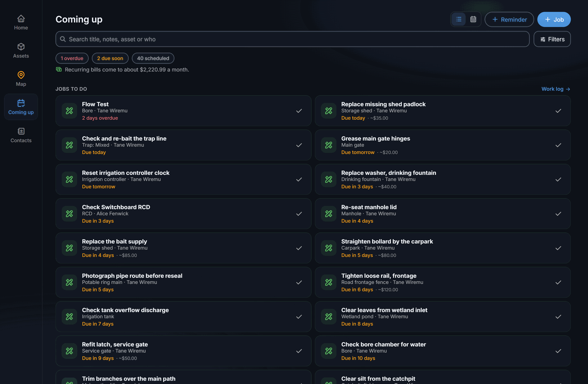
Task: Click the Coming up page title
Action: click(79, 19)
